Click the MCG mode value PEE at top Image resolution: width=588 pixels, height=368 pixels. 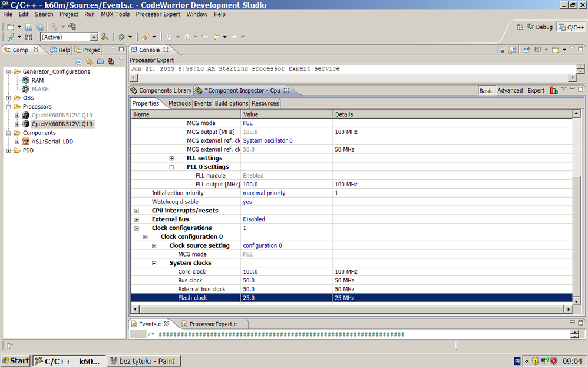pyautogui.click(x=248, y=123)
